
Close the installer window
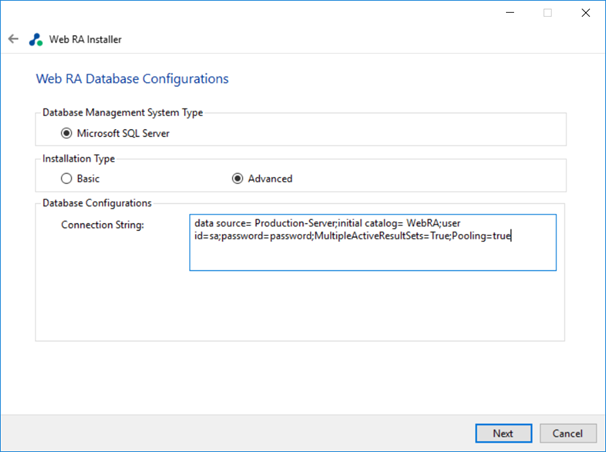click(586, 13)
